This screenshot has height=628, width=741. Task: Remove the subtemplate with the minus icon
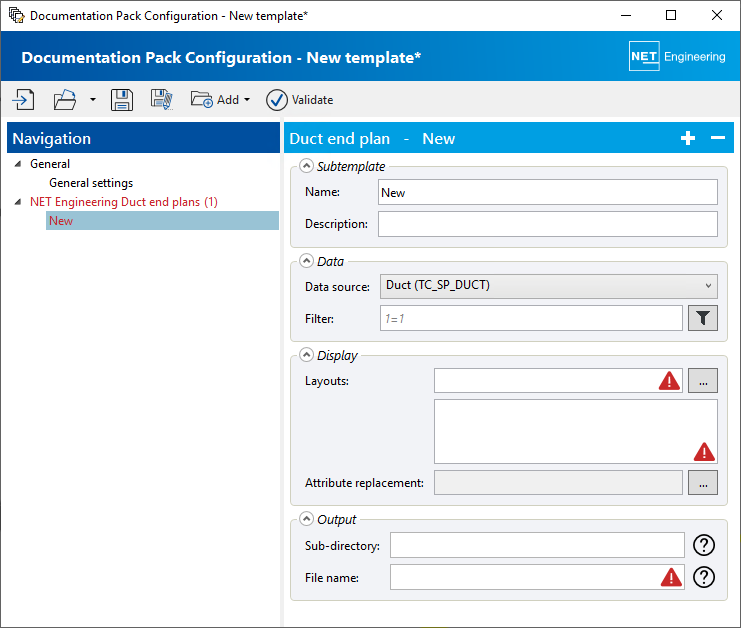(717, 138)
